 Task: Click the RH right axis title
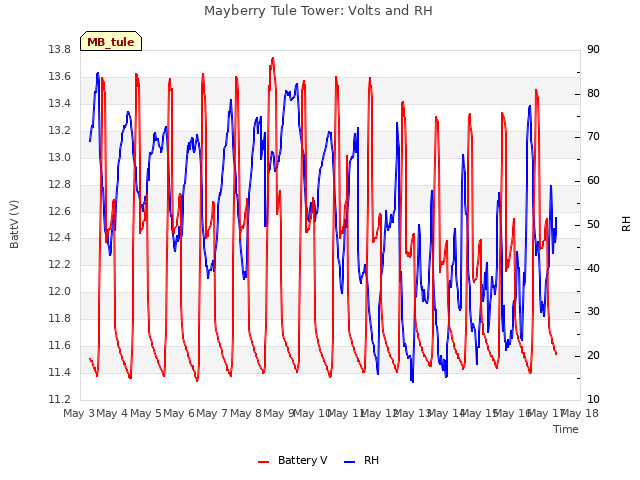(626, 224)
